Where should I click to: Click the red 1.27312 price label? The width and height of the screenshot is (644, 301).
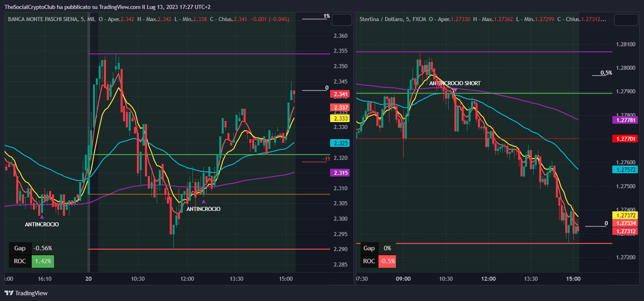tap(625, 231)
